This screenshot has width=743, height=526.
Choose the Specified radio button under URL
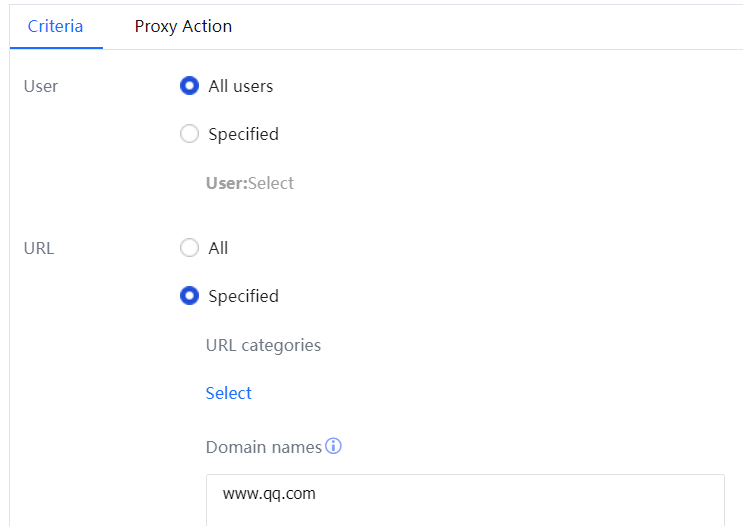[189, 296]
